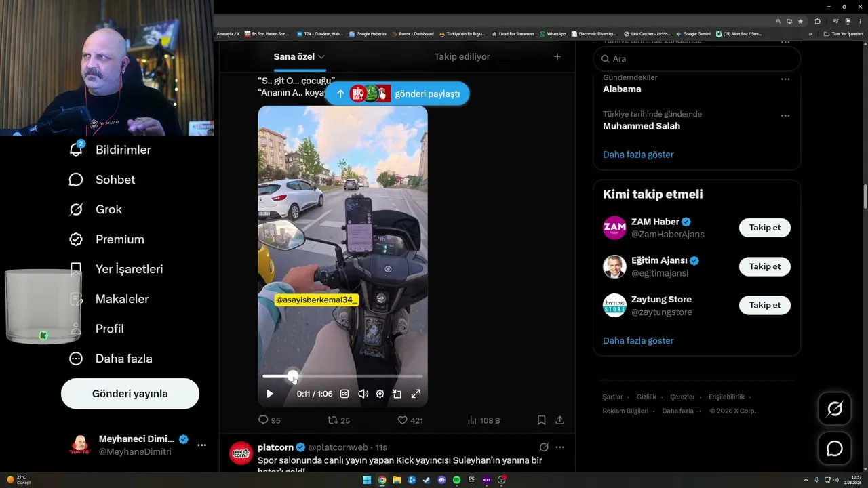Repost the post with 25 reposts
868x488 pixels.
click(338, 420)
